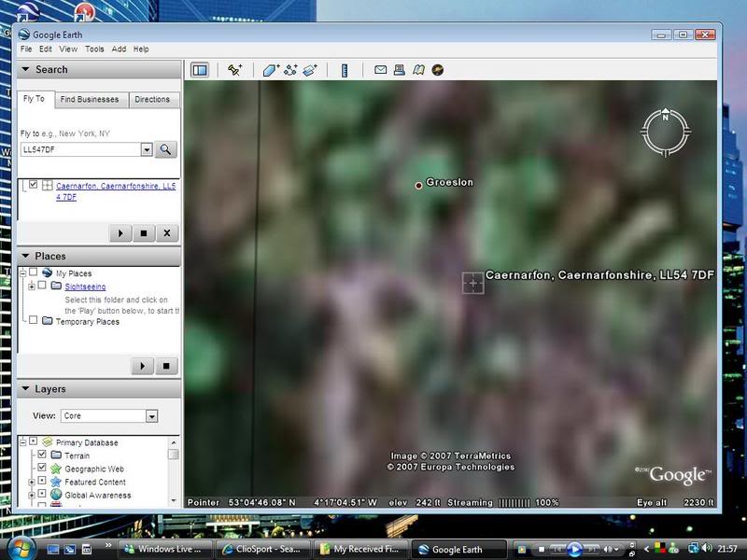Collapse the Layers panel
Screen dimensions: 747x560
coord(26,388)
